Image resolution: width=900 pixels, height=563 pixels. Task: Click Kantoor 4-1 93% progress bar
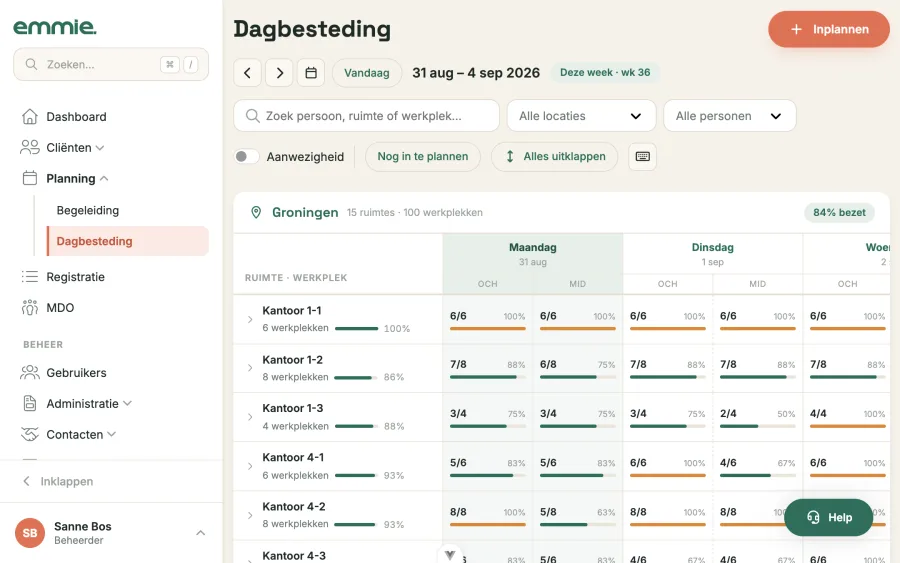click(x=355, y=476)
